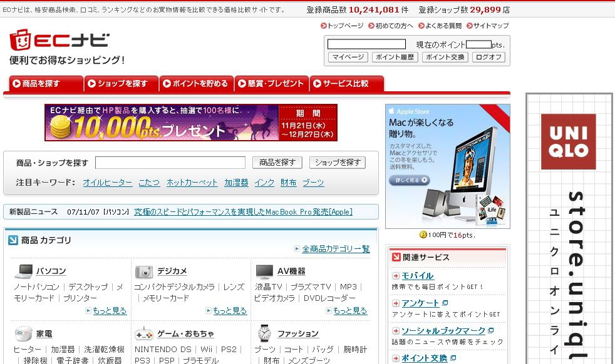Click the こたつ keyword link
Screen dimensions: 615x364
150,183
